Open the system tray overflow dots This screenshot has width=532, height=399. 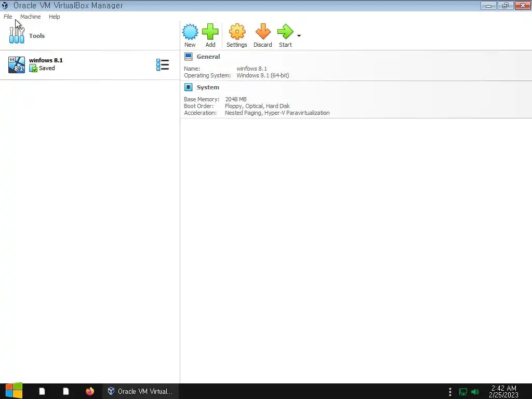tap(450, 392)
